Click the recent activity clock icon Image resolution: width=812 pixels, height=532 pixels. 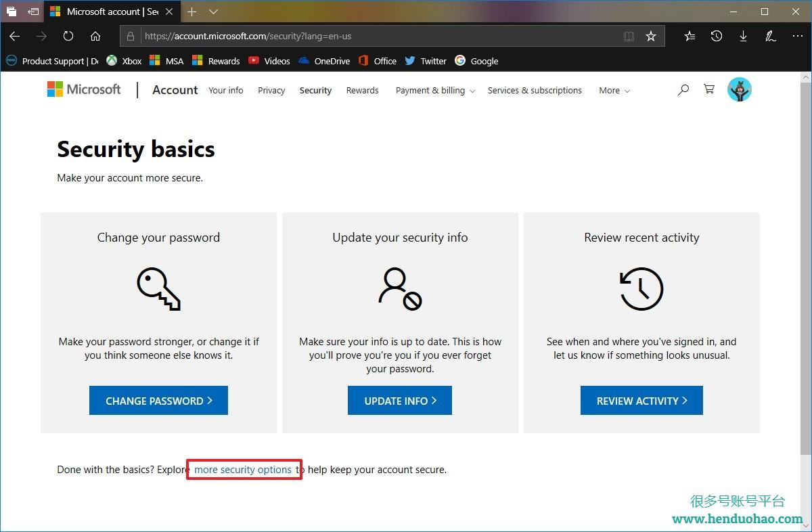tap(641, 289)
